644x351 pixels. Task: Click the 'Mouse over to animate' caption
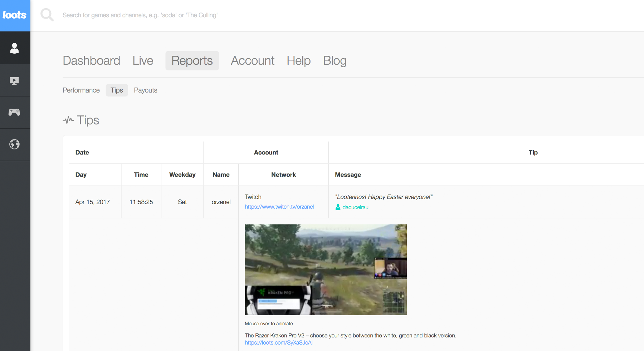pyautogui.click(x=269, y=323)
